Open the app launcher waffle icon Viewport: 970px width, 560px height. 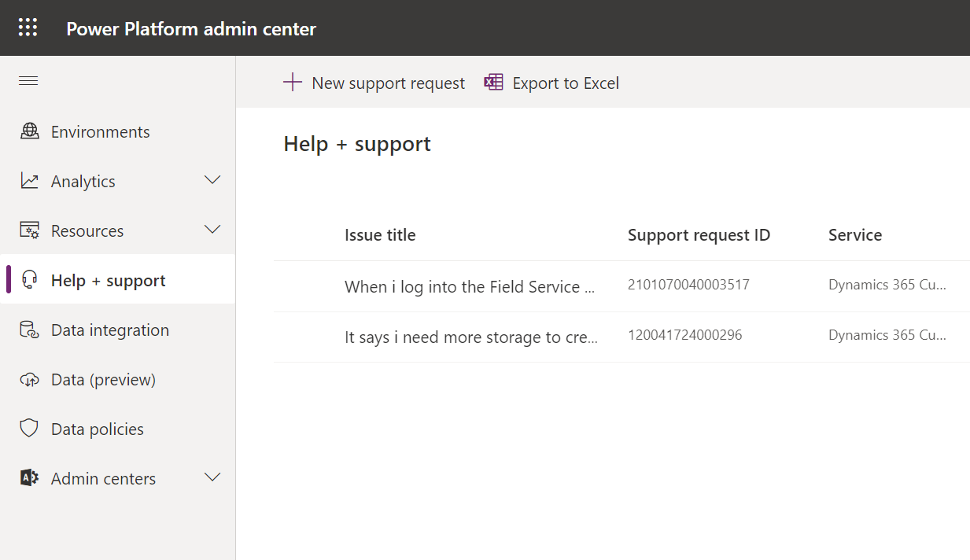pyautogui.click(x=28, y=28)
